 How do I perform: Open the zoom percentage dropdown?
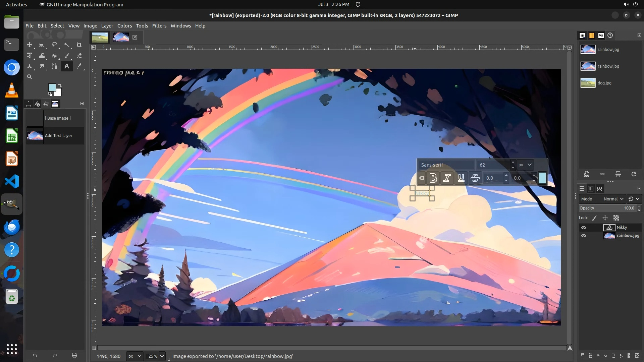pyautogui.click(x=162, y=356)
